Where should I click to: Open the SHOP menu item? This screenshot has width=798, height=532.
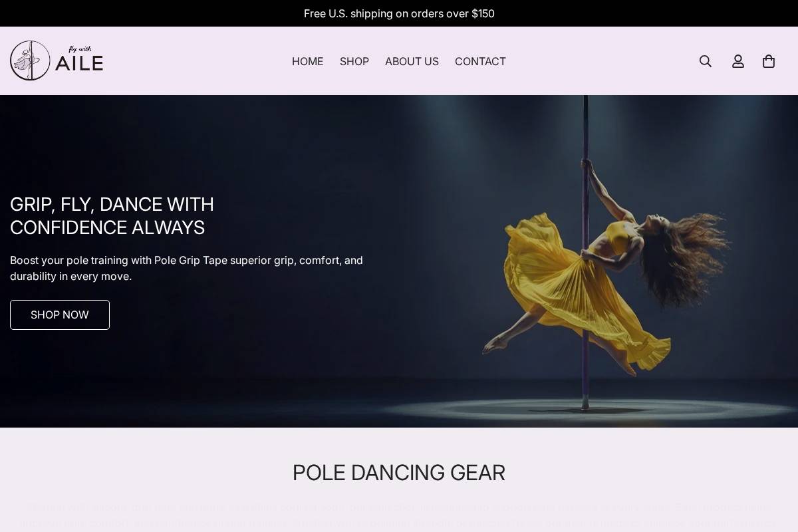pos(354,61)
